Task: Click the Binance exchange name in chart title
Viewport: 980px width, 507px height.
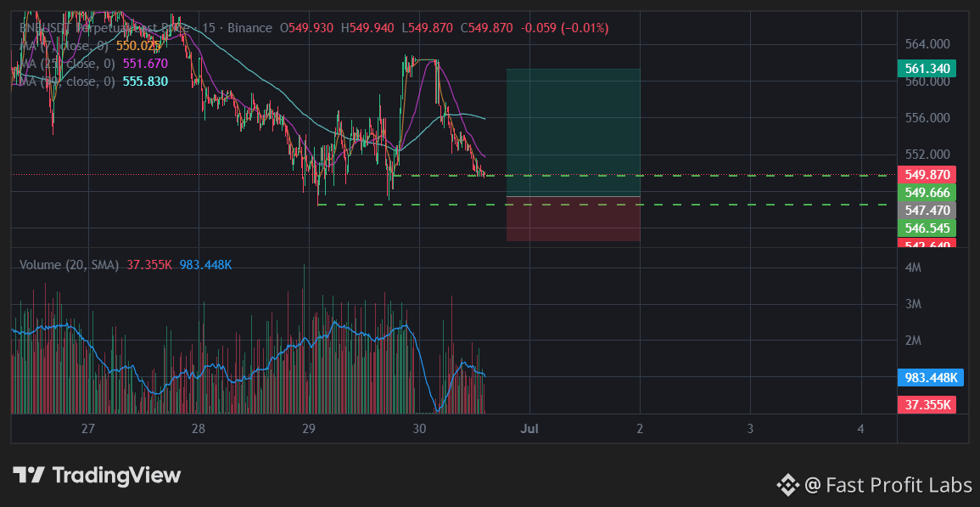Action: coord(249,28)
